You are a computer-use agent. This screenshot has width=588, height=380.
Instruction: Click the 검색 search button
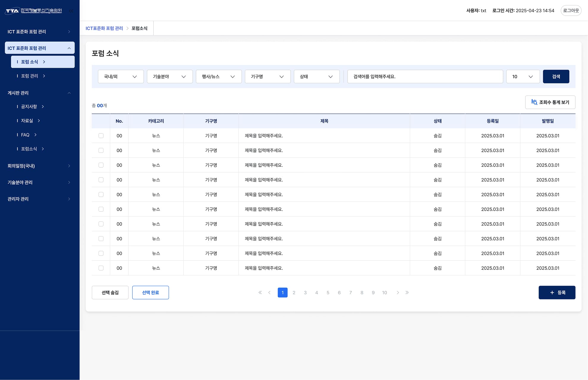(x=556, y=76)
